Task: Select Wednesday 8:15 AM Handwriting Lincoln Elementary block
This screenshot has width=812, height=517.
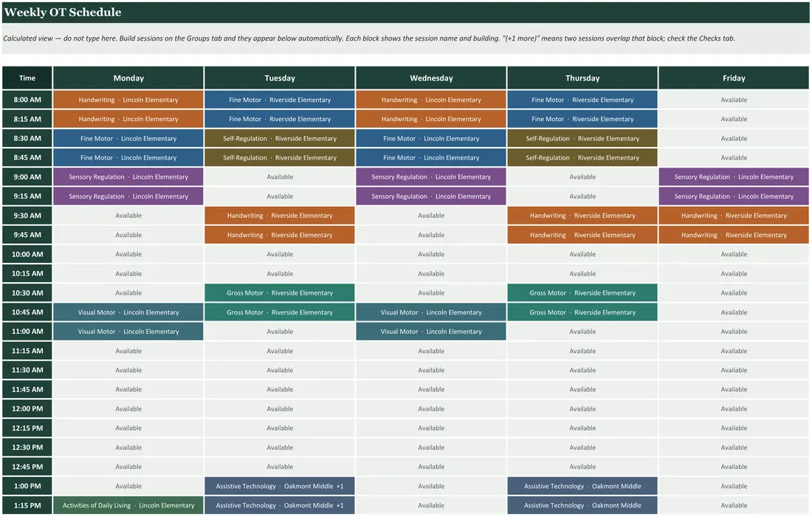Action: 431,119
